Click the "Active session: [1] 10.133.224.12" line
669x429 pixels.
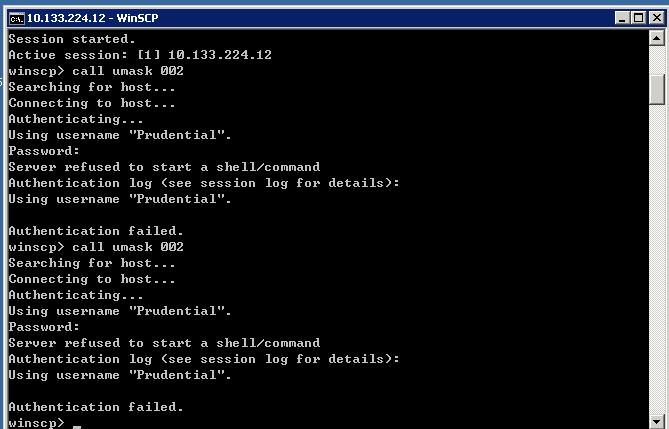pyautogui.click(x=140, y=55)
